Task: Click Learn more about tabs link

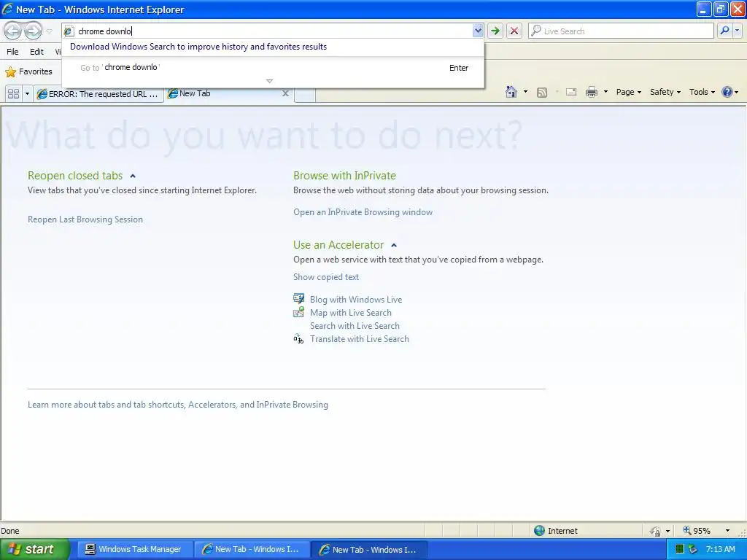Action: (x=178, y=405)
